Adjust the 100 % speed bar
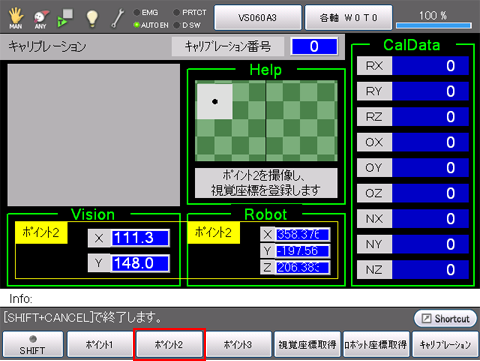Viewport: 480px width, 361px height. 434,25
